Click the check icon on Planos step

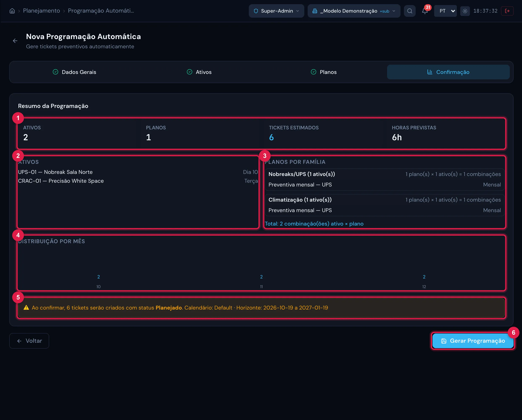[313, 72]
